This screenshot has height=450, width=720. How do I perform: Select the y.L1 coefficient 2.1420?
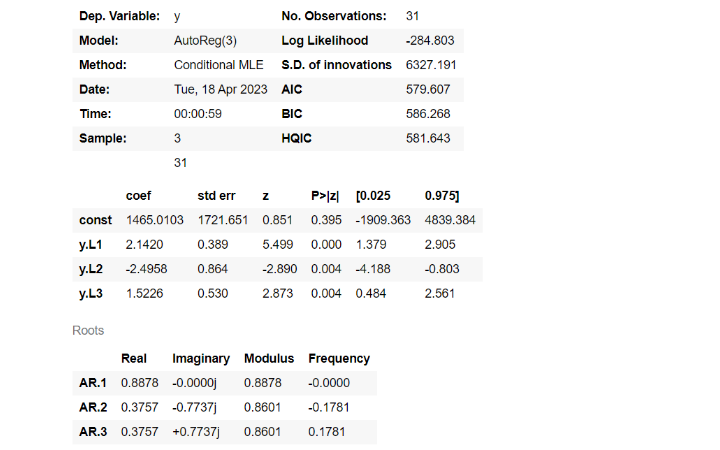pos(144,244)
